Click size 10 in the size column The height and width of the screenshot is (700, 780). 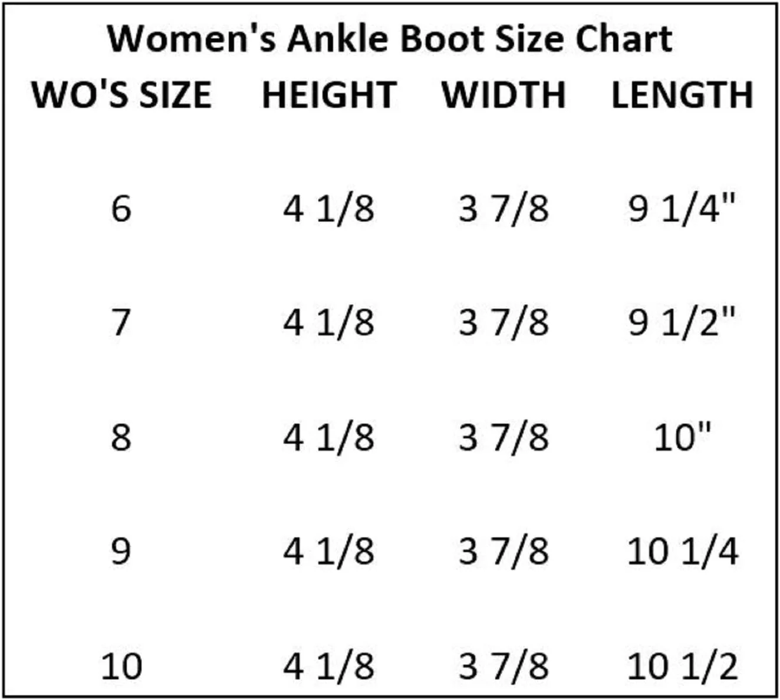pos(121,666)
